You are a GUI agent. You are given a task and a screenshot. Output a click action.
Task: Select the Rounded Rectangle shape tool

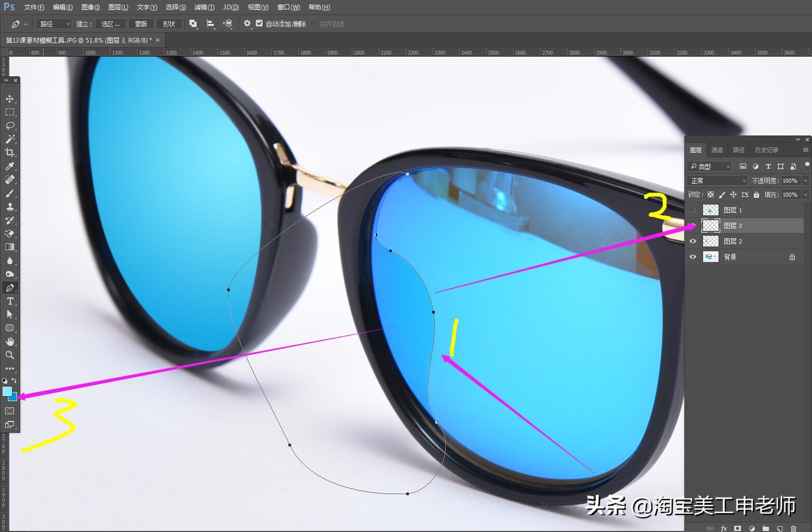(x=9, y=328)
